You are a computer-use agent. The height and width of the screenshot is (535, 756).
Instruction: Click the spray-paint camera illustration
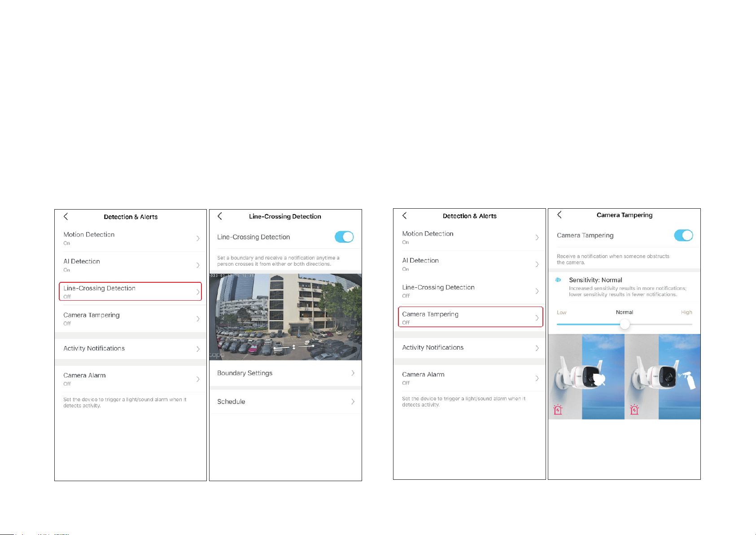(x=663, y=377)
